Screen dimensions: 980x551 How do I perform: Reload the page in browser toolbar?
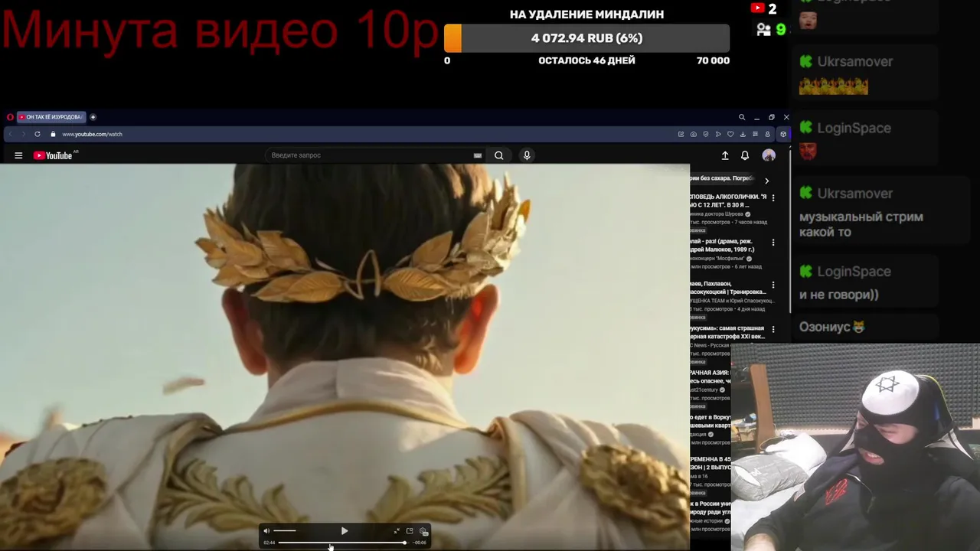point(38,134)
